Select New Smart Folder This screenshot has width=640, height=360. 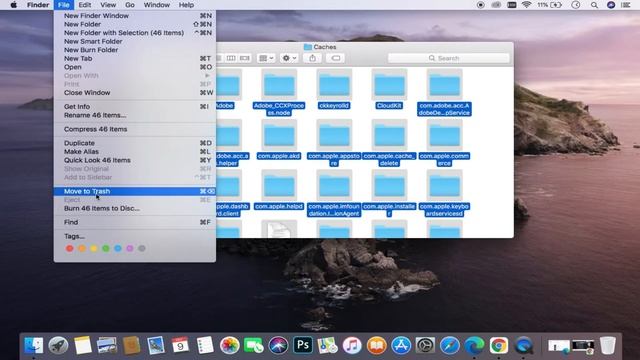click(135, 41)
